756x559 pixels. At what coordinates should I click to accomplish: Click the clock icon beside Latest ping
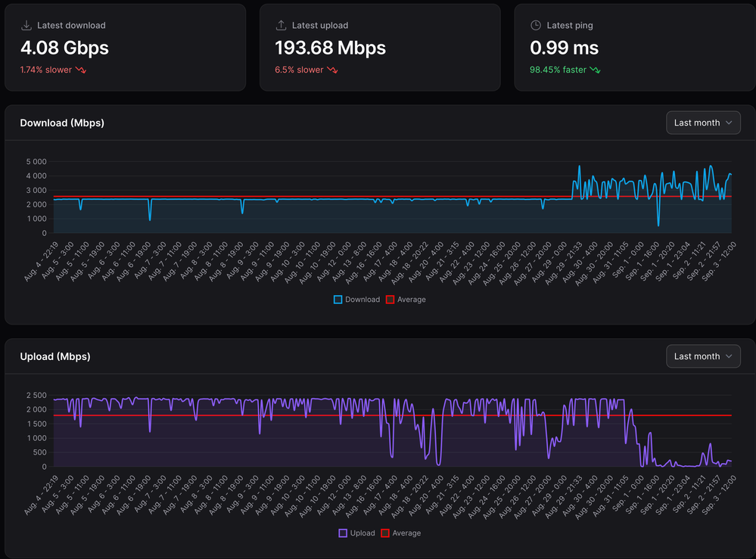coord(536,26)
